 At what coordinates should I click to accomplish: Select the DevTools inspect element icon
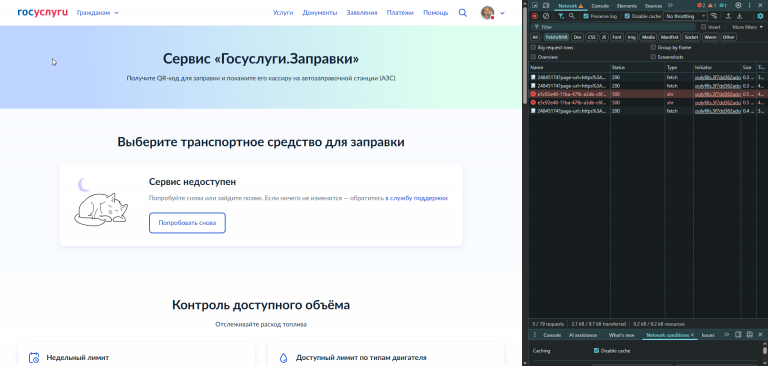(x=535, y=6)
